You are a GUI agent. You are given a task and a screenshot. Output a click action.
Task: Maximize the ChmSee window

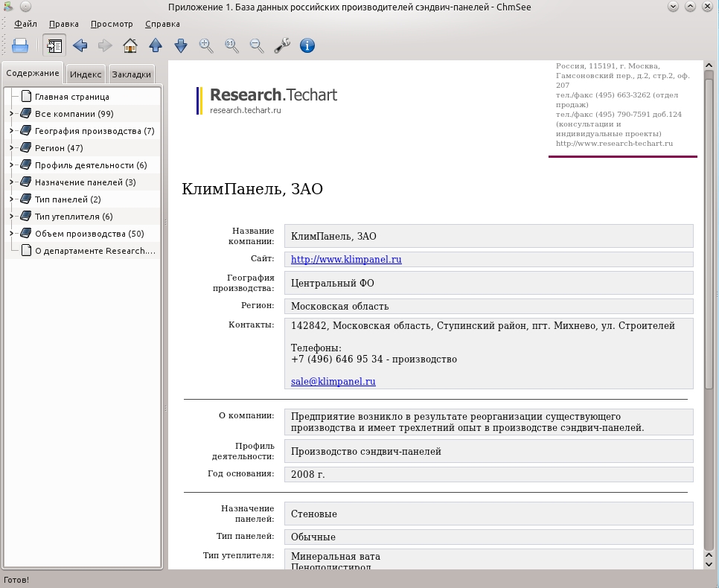690,7
